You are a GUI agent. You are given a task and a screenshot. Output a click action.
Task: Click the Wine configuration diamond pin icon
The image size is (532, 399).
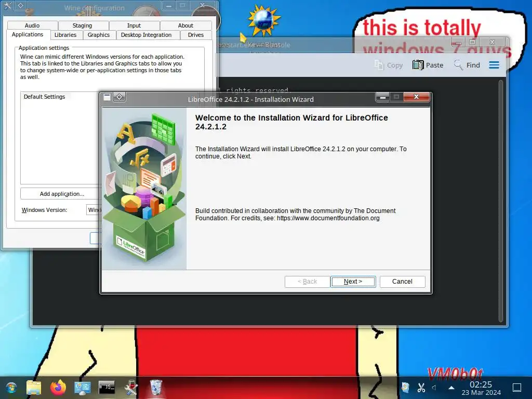[x=20, y=5]
